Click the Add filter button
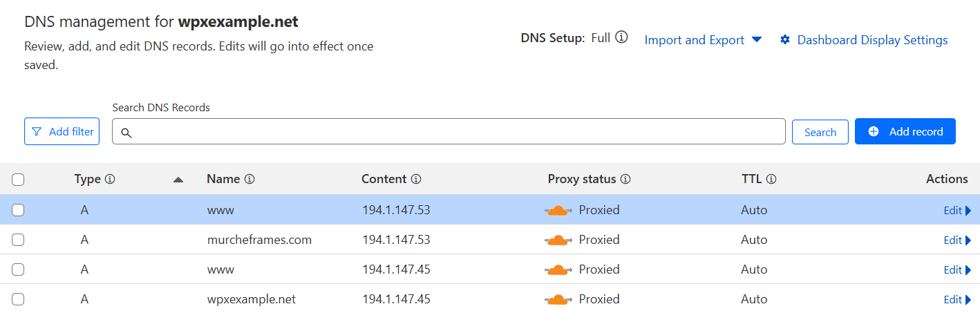The image size is (980, 313). point(62,131)
